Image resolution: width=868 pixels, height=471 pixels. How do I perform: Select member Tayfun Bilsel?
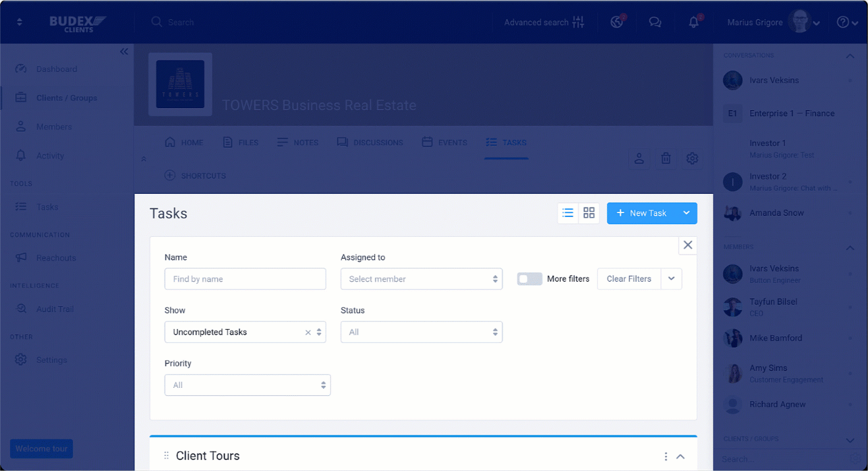pos(789,307)
